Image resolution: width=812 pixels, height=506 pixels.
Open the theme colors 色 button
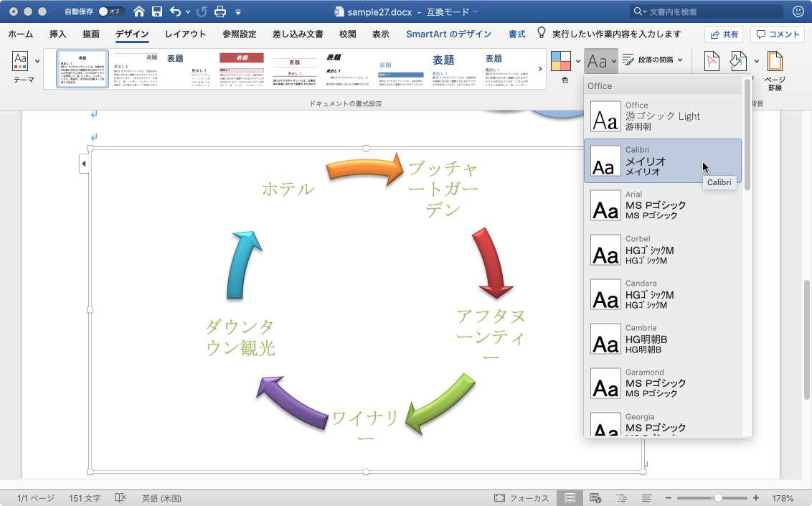561,61
